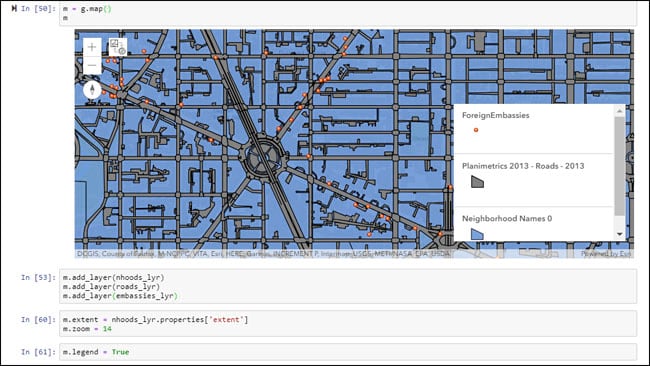Click the gray Roads legend polygon symbol

(x=478, y=182)
